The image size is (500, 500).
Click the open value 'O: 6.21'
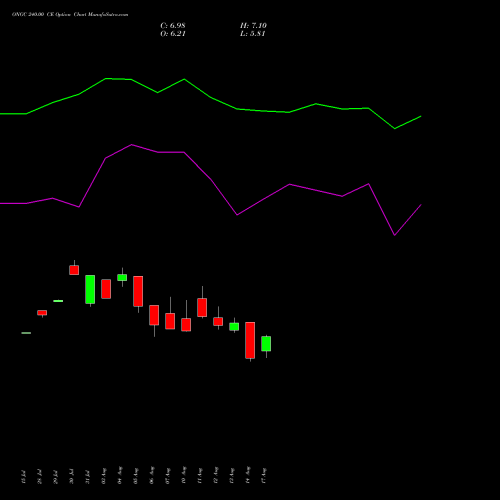[x=173, y=34]
